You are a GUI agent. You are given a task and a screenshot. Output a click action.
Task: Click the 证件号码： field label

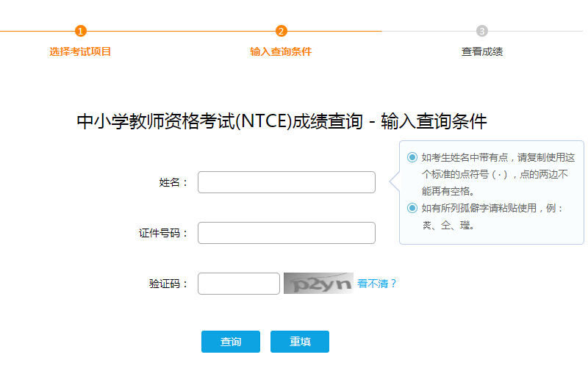(163, 233)
